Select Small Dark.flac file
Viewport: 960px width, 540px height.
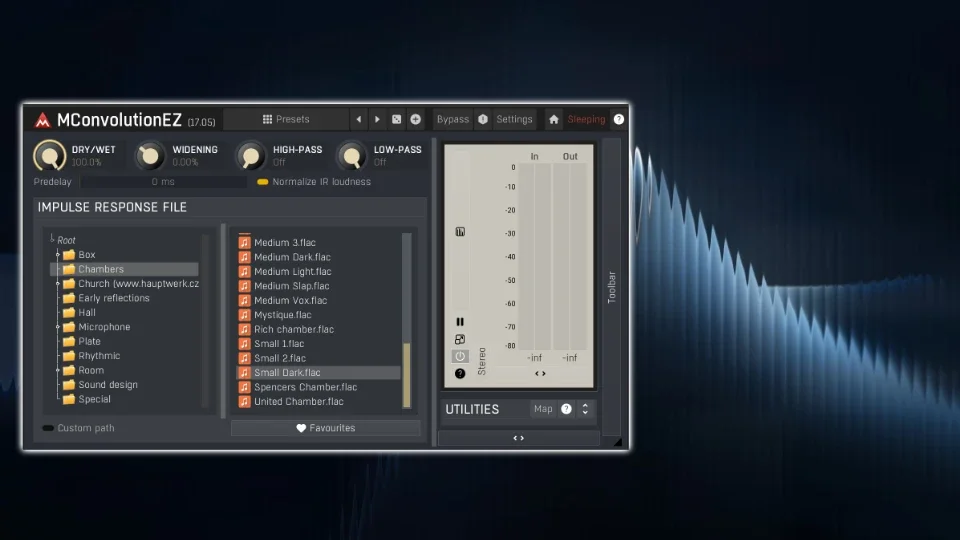tap(318, 372)
